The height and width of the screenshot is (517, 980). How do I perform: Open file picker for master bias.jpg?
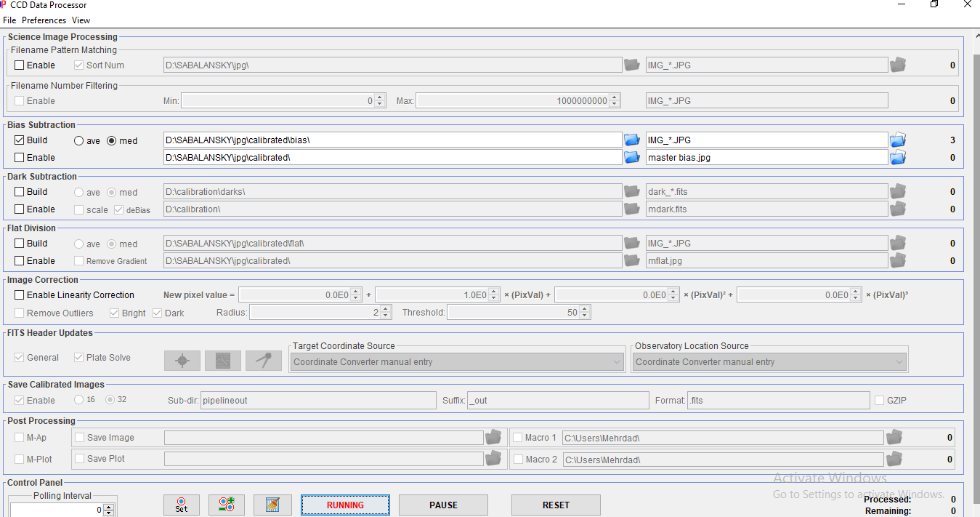(898, 157)
